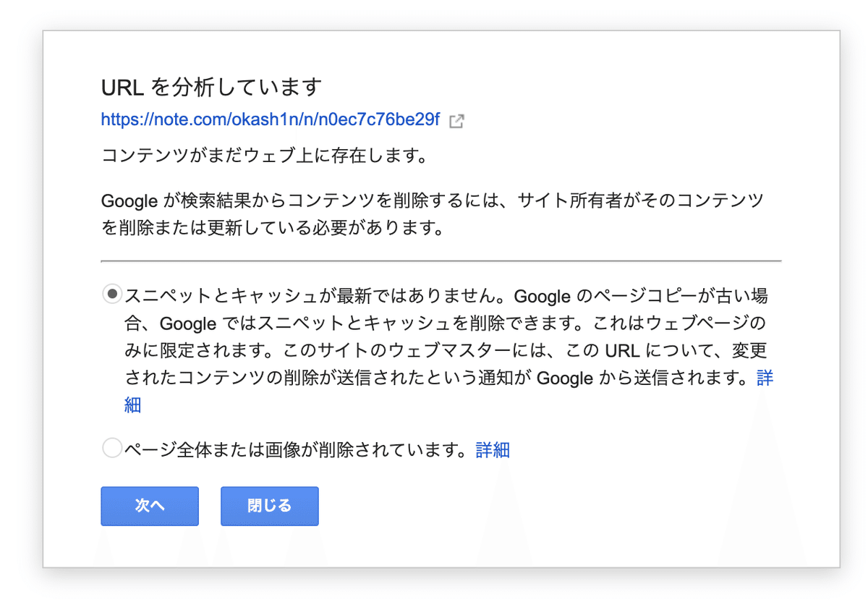868x605 pixels.
Task: Click the 閉じる button
Action: 270,506
